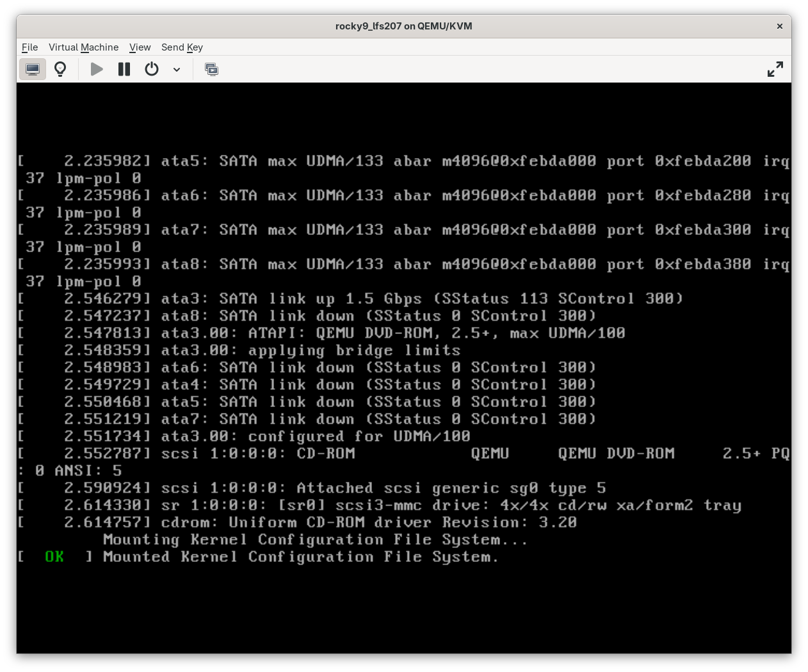Open virtual hardware details with lightbulb icon
808x672 pixels.
[60, 69]
